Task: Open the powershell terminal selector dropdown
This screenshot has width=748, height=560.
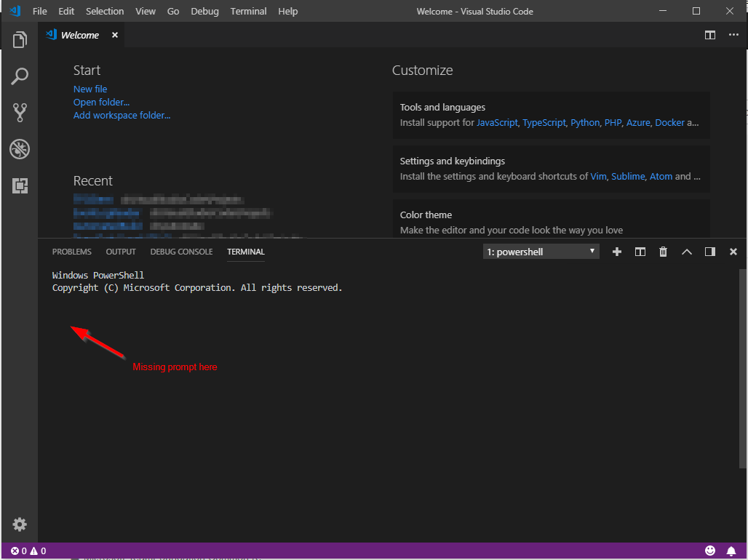Action: point(541,251)
